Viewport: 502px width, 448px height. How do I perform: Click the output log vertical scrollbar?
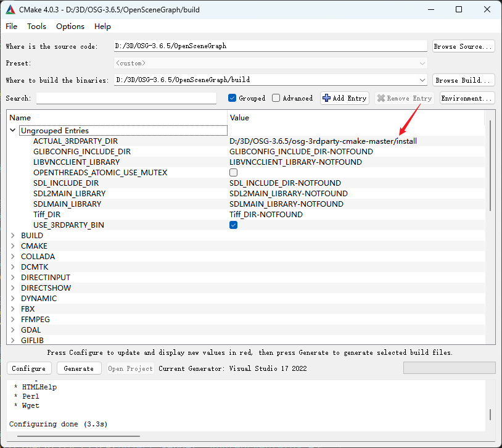[x=490, y=414]
